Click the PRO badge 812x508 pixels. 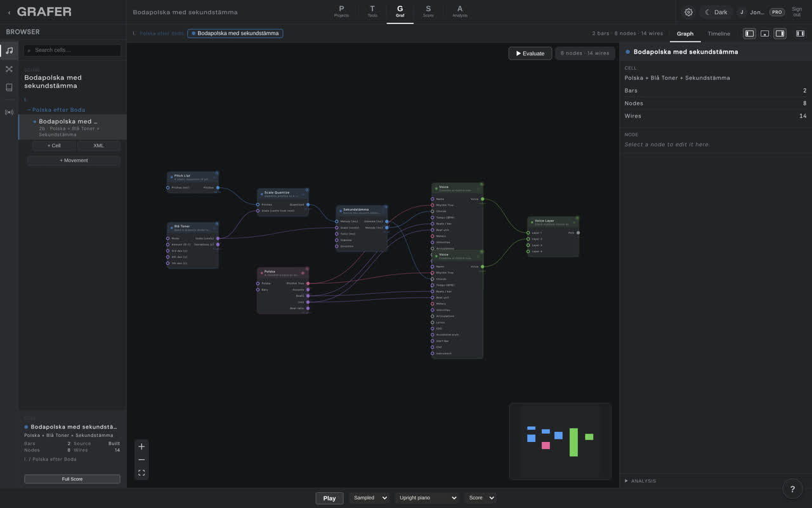pos(777,12)
